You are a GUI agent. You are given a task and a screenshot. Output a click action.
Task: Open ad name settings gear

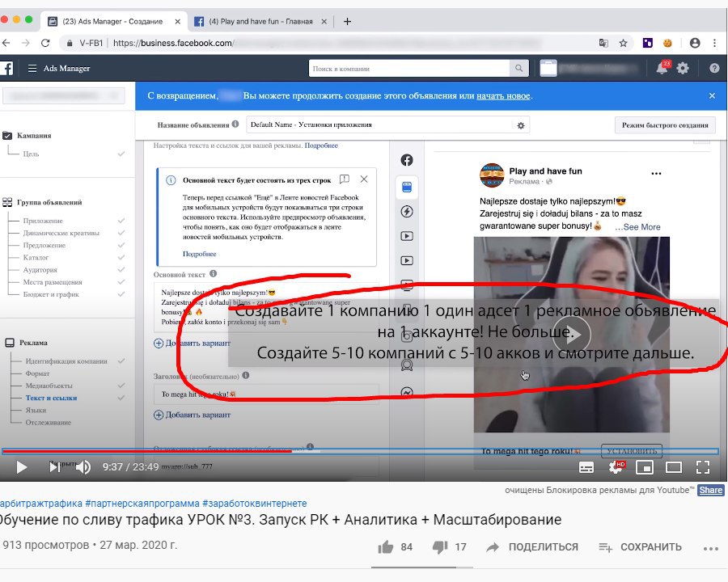coord(520,125)
